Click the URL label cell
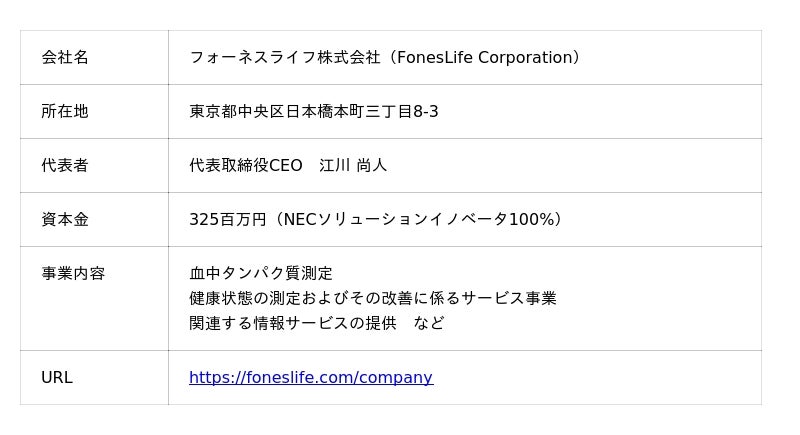This screenshot has height=435, width=800. (57, 378)
